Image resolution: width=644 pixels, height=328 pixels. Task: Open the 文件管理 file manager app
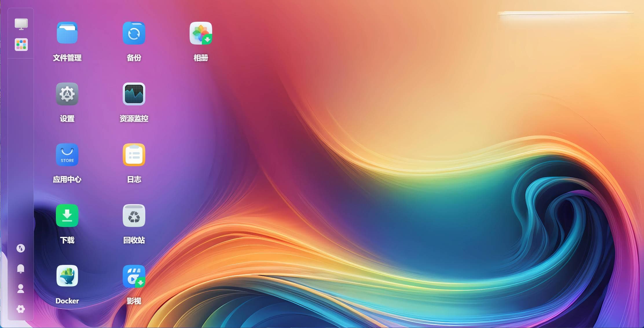67,33
